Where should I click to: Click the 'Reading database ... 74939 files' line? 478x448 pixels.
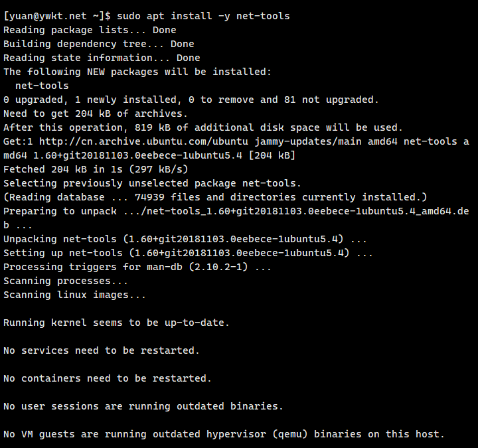(215, 197)
